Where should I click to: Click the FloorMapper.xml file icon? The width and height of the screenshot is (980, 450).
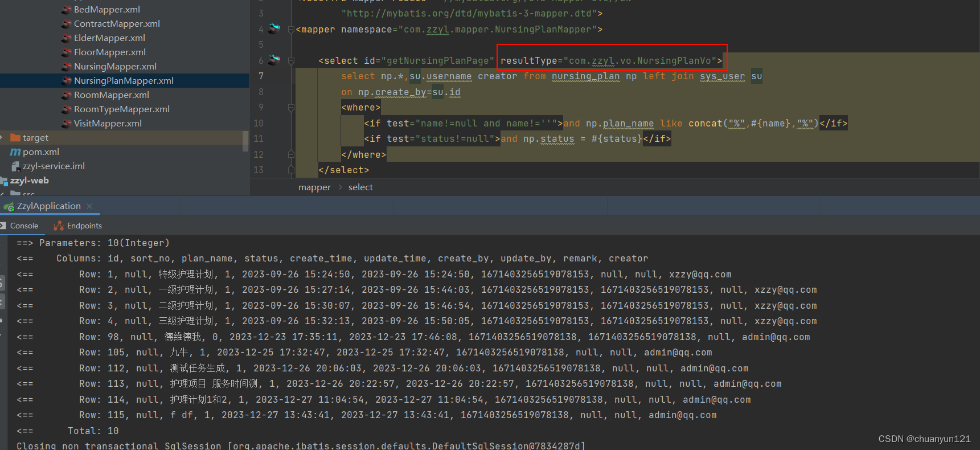pyautogui.click(x=67, y=52)
